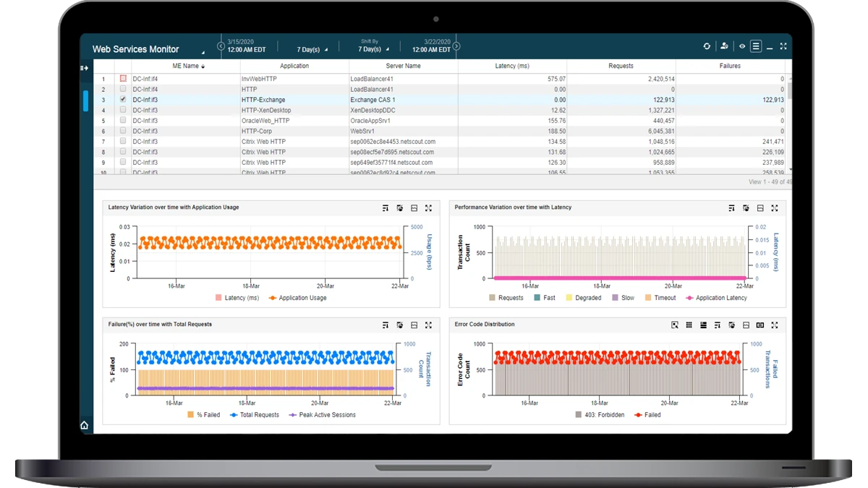The height and width of the screenshot is (488, 868).
Task: Select the XenDesktopDDC server name cell
Action: click(404, 110)
